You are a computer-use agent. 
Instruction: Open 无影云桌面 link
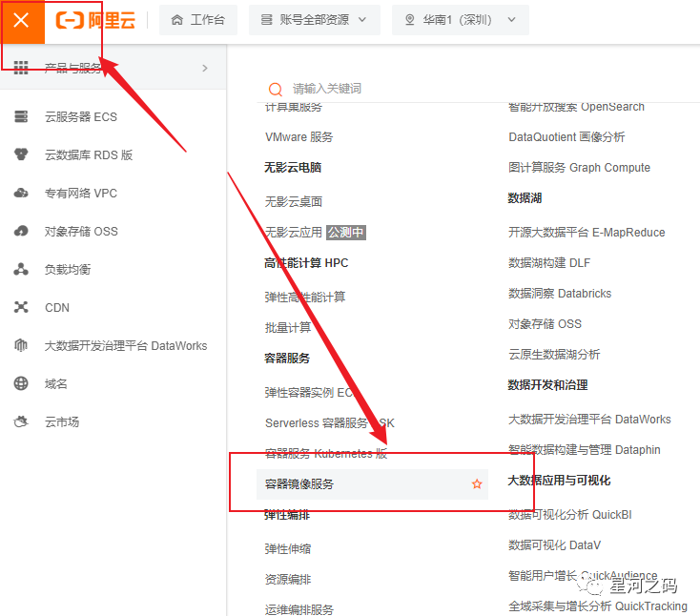pyautogui.click(x=294, y=201)
